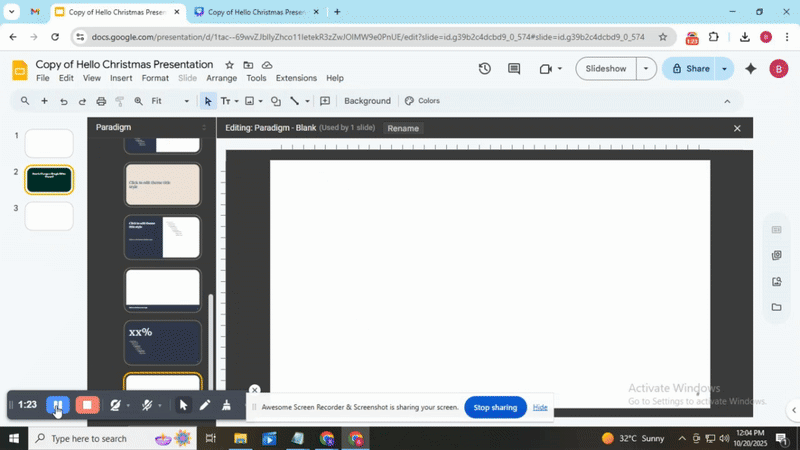Click the Gemini sparkle icon
This screenshot has width=800, height=450.
click(x=750, y=69)
